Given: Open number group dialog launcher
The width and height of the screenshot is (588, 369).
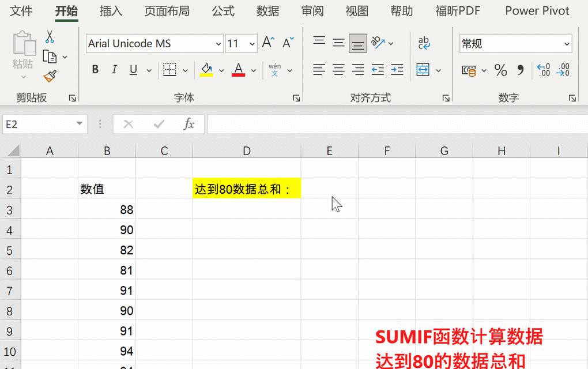Looking at the screenshot, I should pyautogui.click(x=572, y=98).
